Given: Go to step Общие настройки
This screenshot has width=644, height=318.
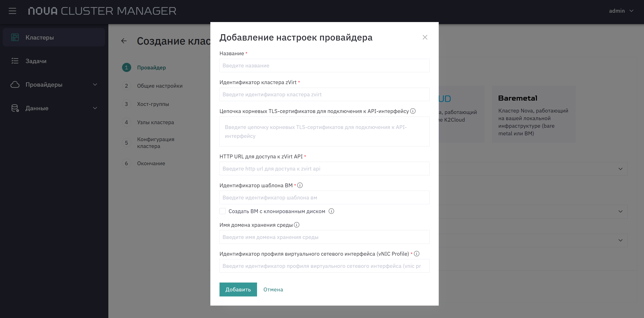Looking at the screenshot, I should point(160,86).
